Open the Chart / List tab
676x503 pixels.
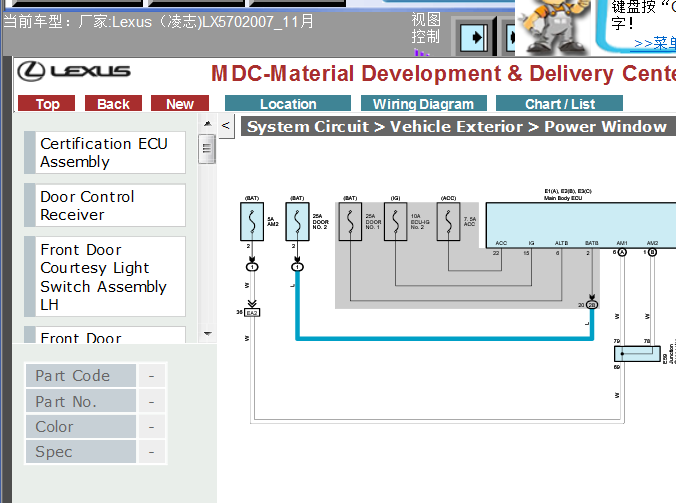pos(560,103)
